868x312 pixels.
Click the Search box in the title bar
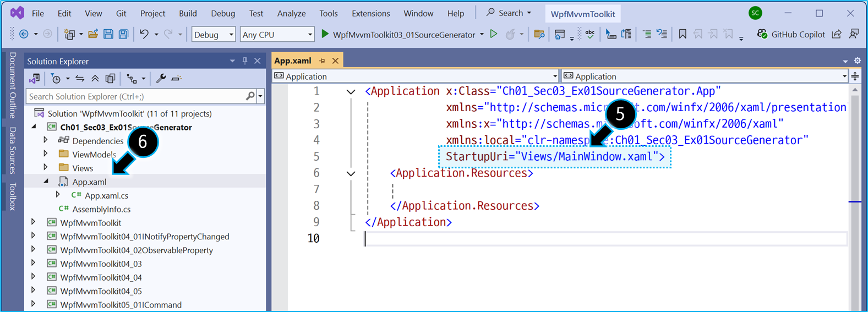(509, 13)
